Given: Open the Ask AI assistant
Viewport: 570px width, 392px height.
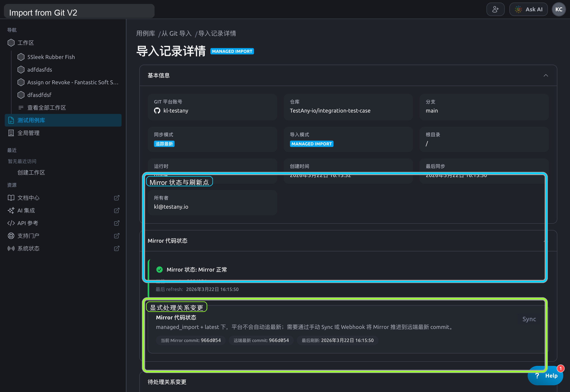Looking at the screenshot, I should [528, 9].
